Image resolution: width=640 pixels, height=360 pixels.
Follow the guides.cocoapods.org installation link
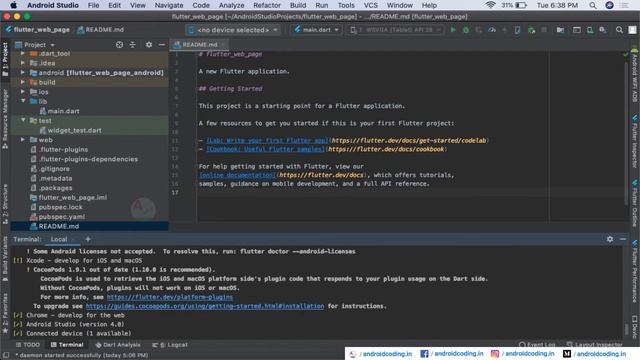(205, 306)
